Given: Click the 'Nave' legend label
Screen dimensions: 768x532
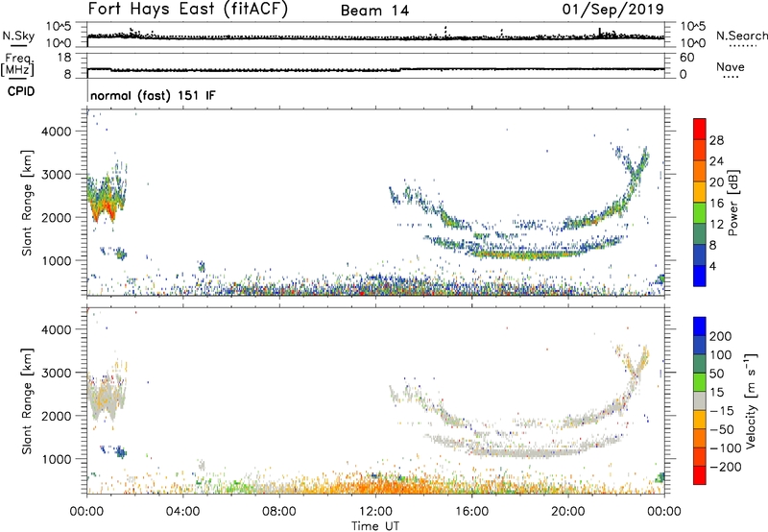Looking at the screenshot, I should click(730, 66).
